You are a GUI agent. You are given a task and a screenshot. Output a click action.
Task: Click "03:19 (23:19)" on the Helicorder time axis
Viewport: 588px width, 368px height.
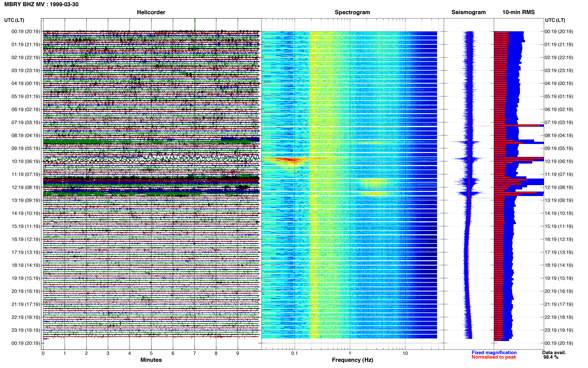tap(26, 71)
